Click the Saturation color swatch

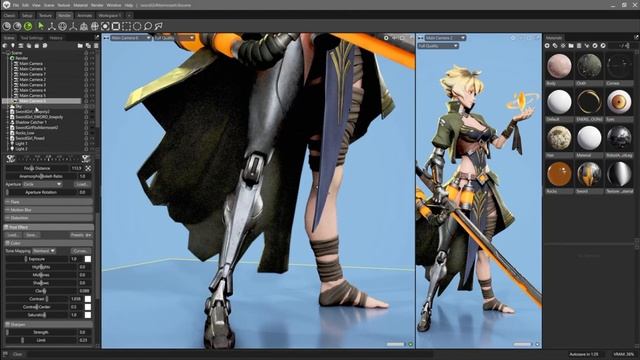tap(87, 315)
